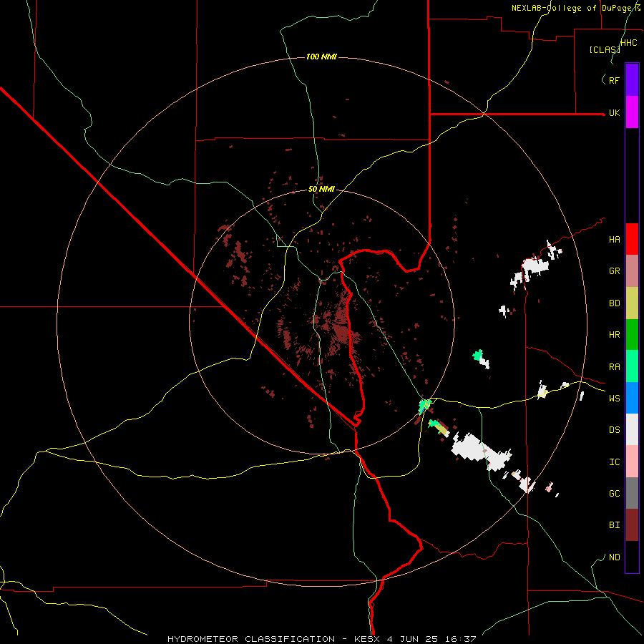Click the "HYDROMETEOR CLASSIFICATION" title text
The height and width of the screenshot is (644, 644).
tap(251, 639)
